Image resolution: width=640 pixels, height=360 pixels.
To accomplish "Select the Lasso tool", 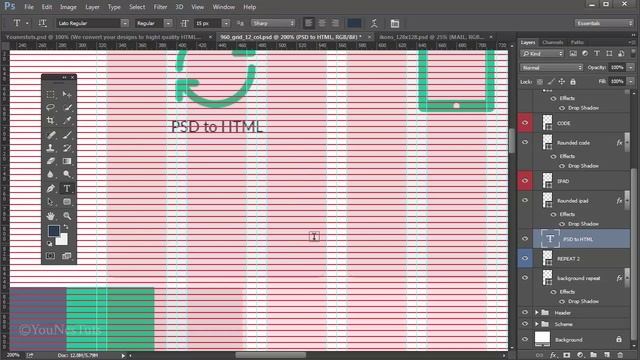I will [x=51, y=108].
